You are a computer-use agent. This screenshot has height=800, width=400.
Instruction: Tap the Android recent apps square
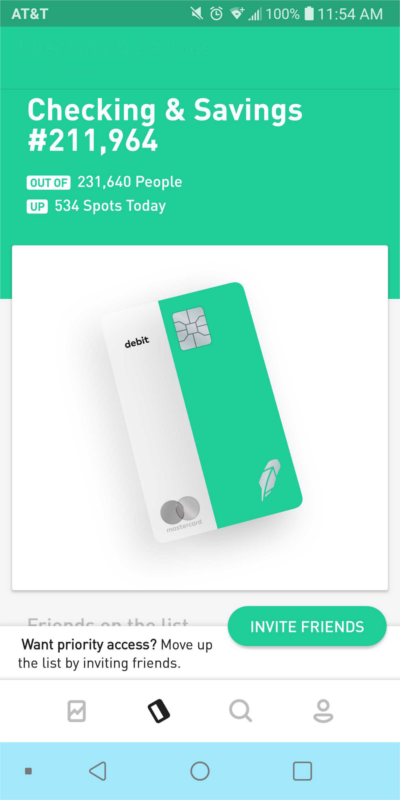click(302, 771)
